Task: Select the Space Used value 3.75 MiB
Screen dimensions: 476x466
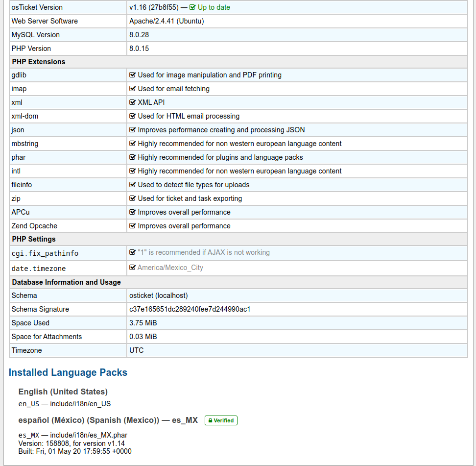Action: point(143,323)
